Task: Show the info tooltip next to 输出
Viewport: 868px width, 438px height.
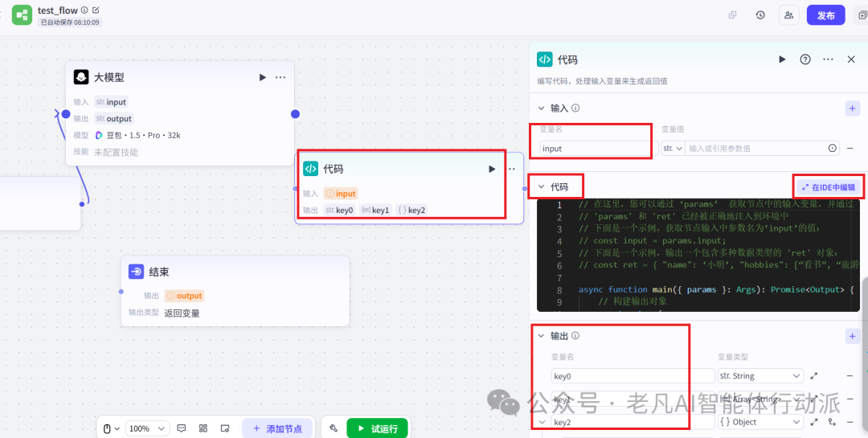Action: point(575,336)
